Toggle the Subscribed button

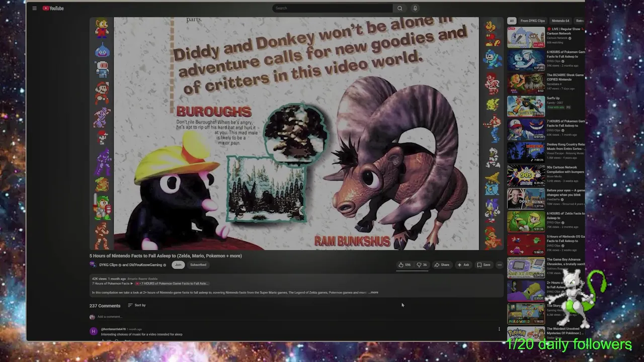point(198,265)
